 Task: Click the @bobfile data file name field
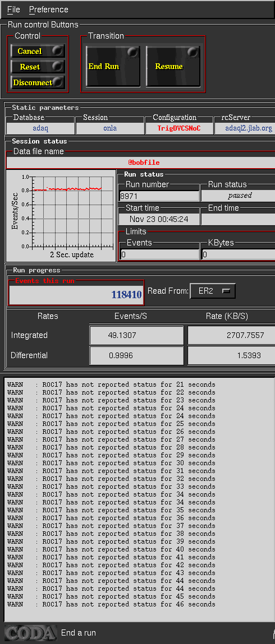[140, 163]
